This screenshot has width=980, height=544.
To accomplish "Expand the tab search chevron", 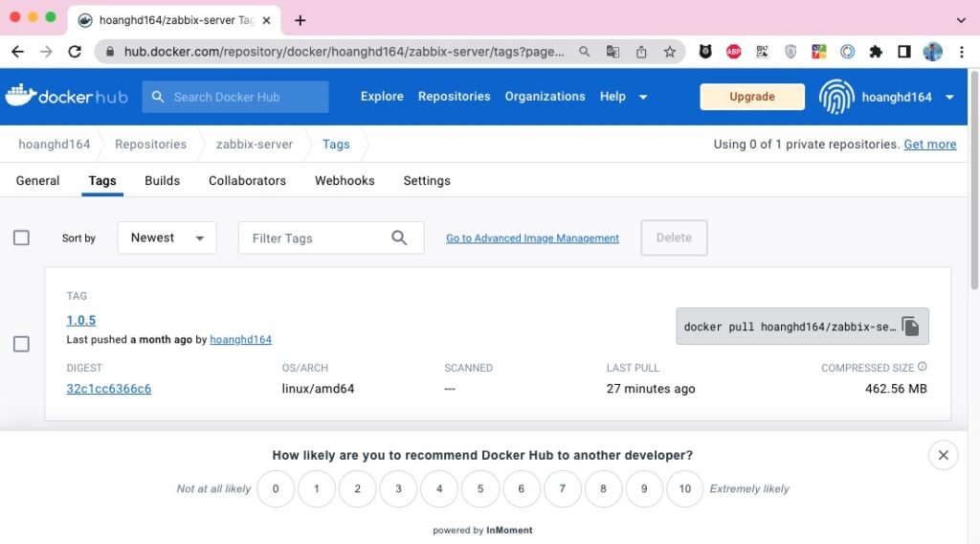I will pyautogui.click(x=961, y=21).
